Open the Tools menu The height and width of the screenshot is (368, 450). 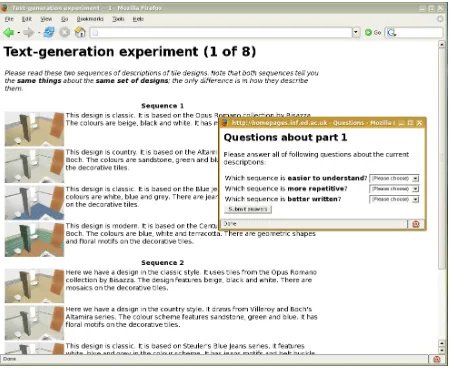click(118, 19)
